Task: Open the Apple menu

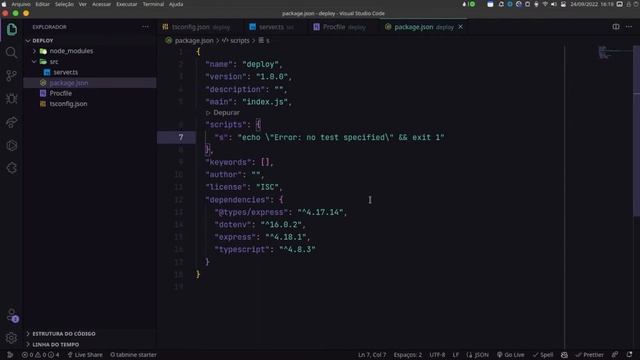Action: point(4,4)
